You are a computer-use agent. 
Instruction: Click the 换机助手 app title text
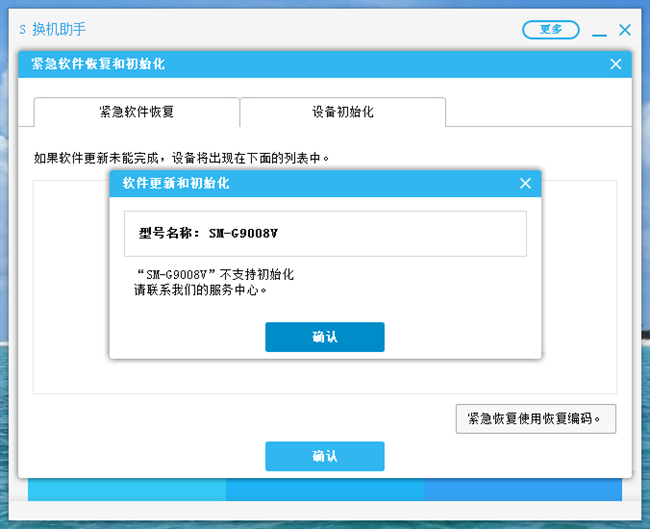pyautogui.click(x=59, y=30)
